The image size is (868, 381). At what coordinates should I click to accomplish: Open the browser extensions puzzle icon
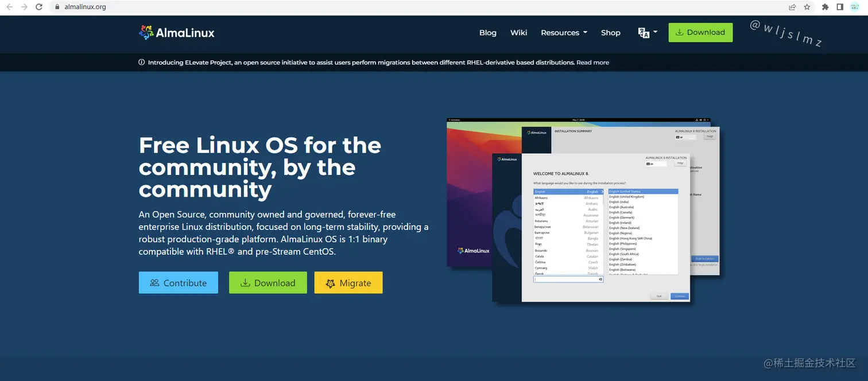pos(824,7)
